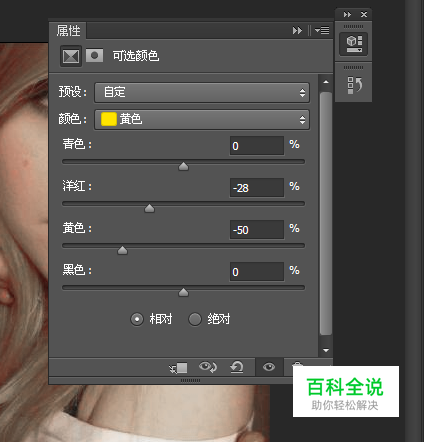Image resolution: width=424 pixels, height=442 pixels.
Task: Open the Properties panel flyout menu
Action: point(322,30)
